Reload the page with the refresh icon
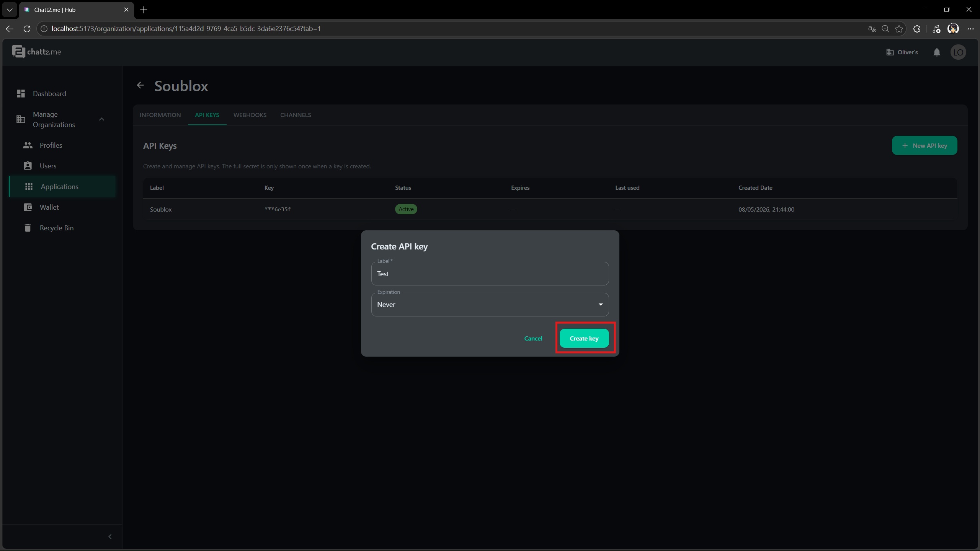This screenshot has width=980, height=551. [x=27, y=29]
